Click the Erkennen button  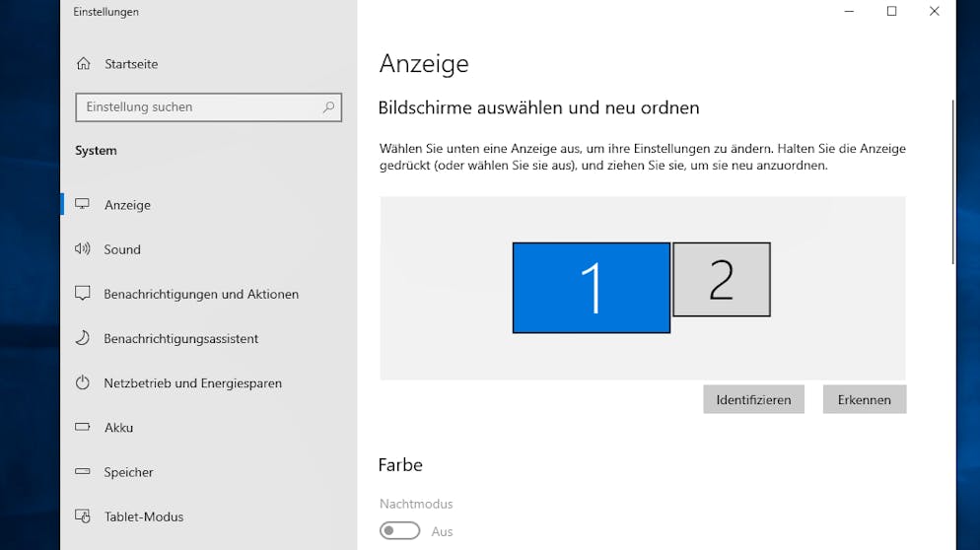click(x=865, y=399)
